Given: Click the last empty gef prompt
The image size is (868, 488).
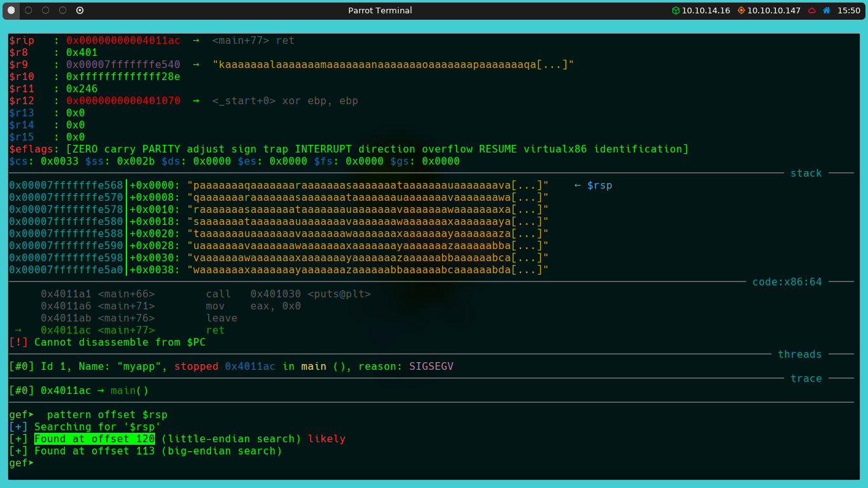Looking at the screenshot, I should click(x=22, y=463).
